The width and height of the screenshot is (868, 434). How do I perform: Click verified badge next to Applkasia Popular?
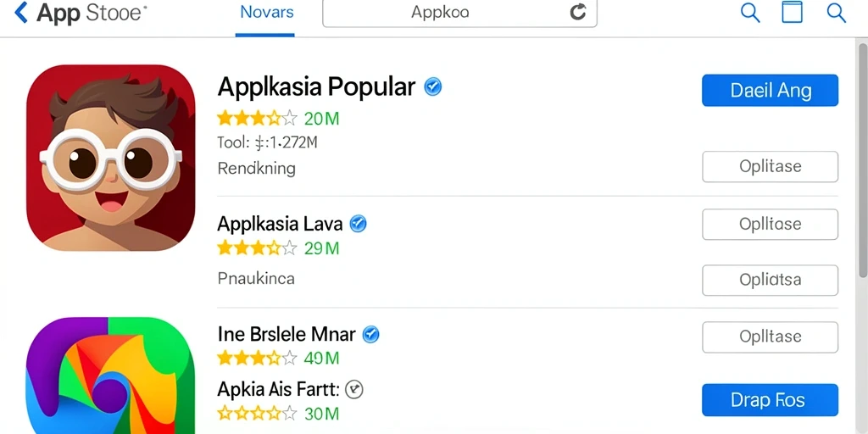pos(433,87)
